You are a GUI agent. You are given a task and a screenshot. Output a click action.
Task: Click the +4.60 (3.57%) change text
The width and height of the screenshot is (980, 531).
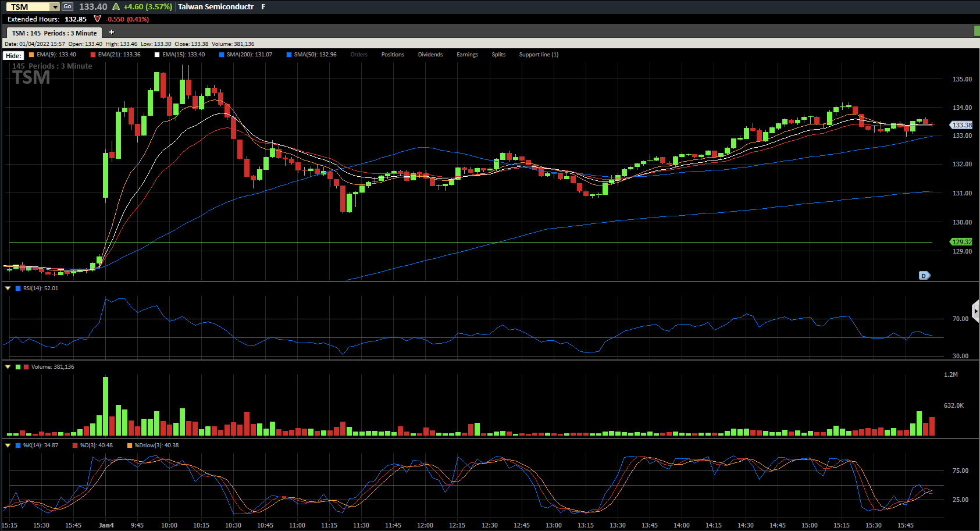click(x=148, y=7)
